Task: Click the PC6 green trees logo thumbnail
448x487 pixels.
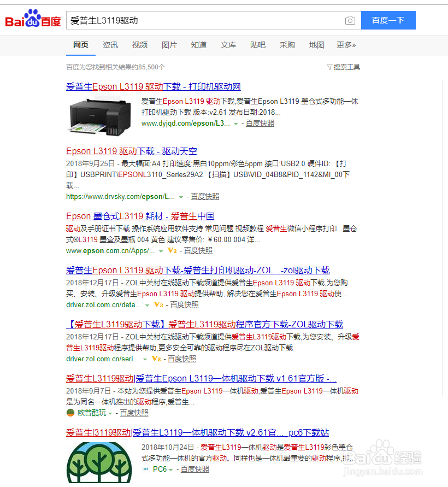Action: click(99, 463)
